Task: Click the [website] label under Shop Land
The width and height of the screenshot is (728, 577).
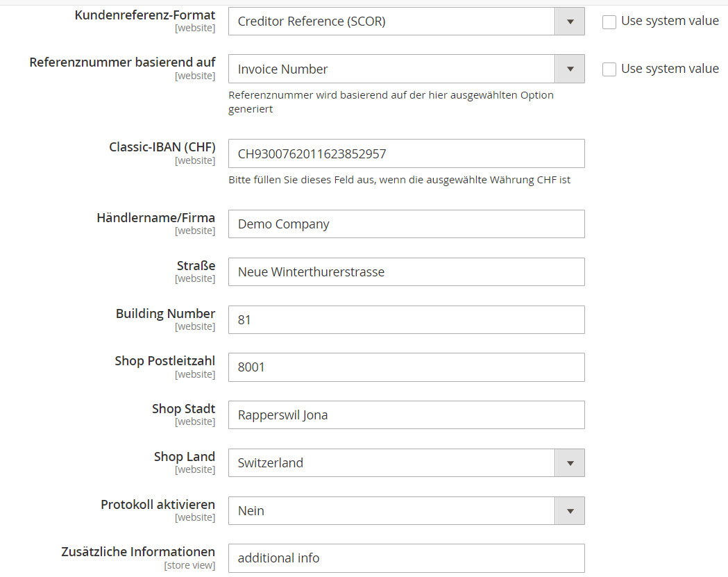Action: pyautogui.click(x=196, y=469)
